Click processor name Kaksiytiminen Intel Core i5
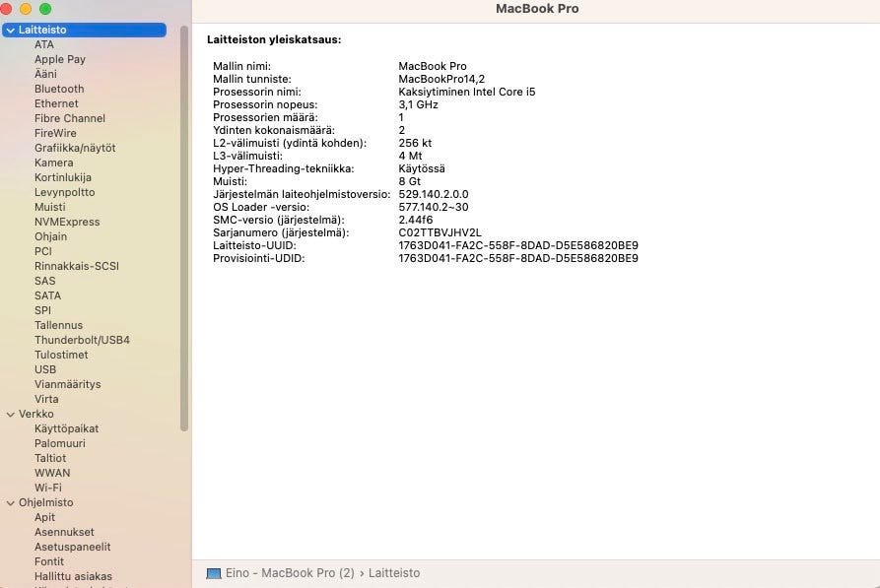The image size is (880, 588). pos(467,92)
